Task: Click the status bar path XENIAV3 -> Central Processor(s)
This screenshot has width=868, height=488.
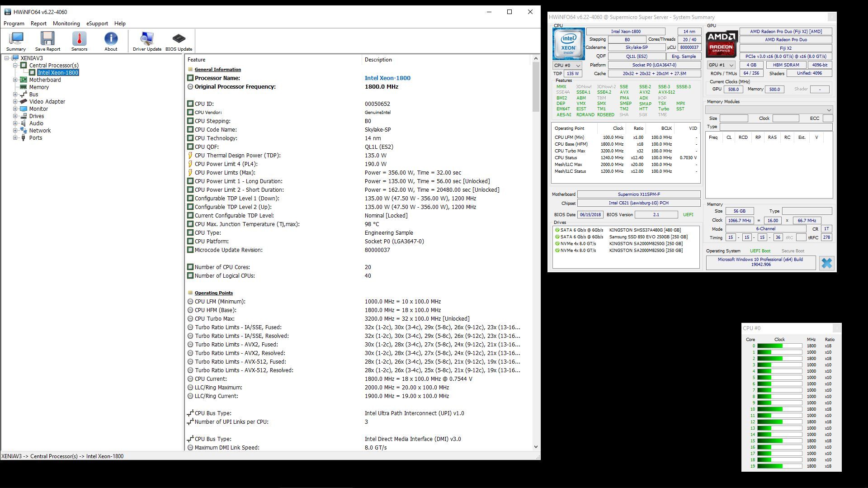Action: (x=62, y=456)
